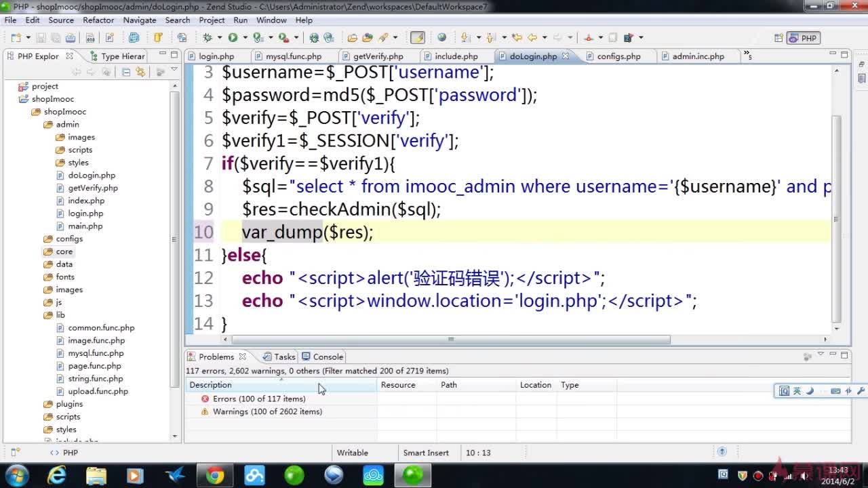868x488 pixels.
Task: Select upload.func.php in PHP Explorer
Action: click(98, 391)
